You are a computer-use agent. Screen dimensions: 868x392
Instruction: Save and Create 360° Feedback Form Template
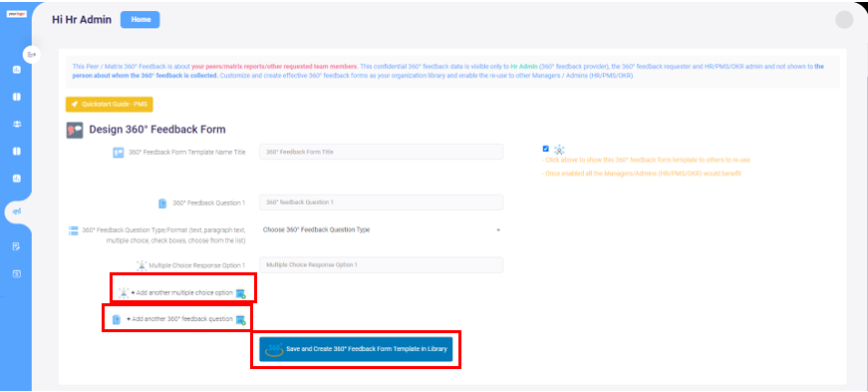pyautogui.click(x=356, y=349)
